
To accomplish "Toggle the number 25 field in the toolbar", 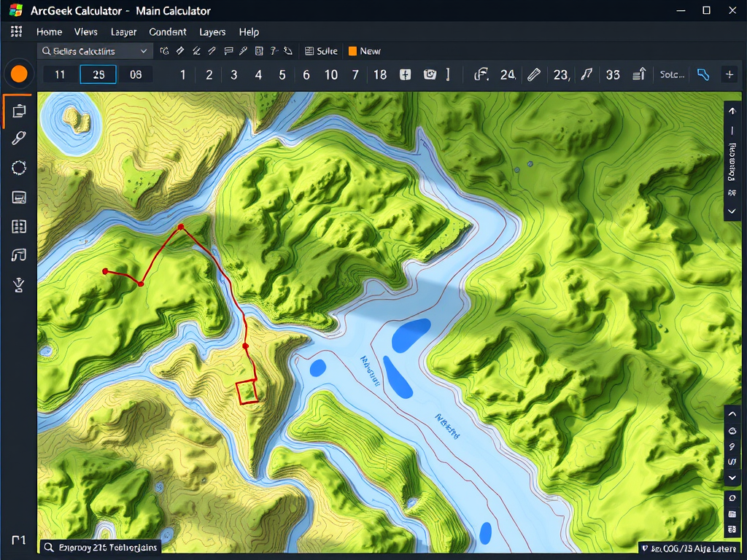I will pos(98,74).
